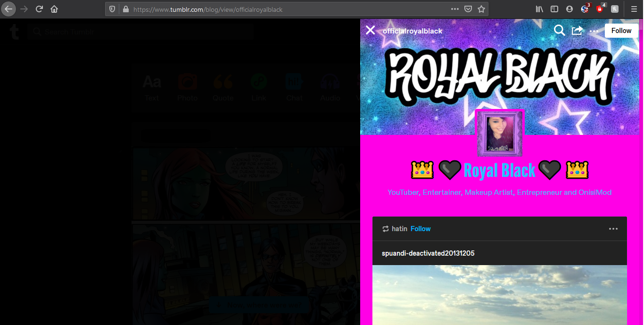The image size is (644, 325).
Task: Save page to Pocket
Action: click(x=468, y=9)
